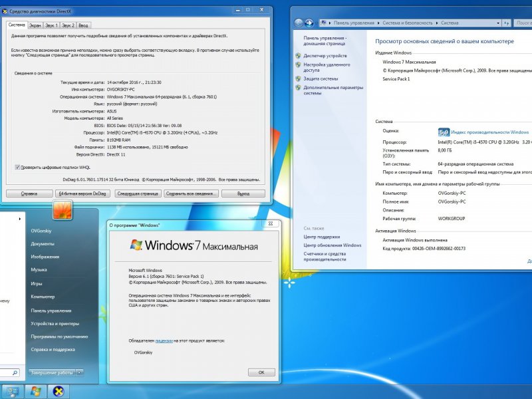Click 'Панель управления' in the address breadcrumb
The width and height of the screenshot is (532, 399).
pyautogui.click(x=354, y=23)
